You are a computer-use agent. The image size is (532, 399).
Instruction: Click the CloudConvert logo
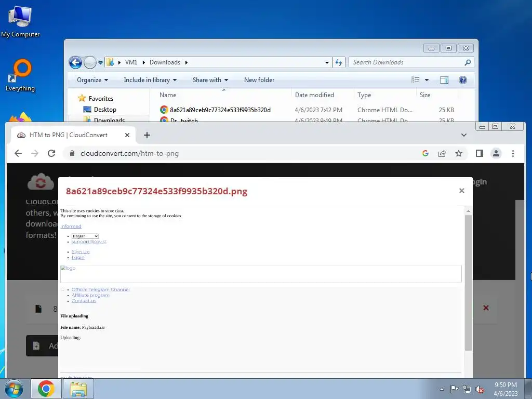[x=41, y=181]
